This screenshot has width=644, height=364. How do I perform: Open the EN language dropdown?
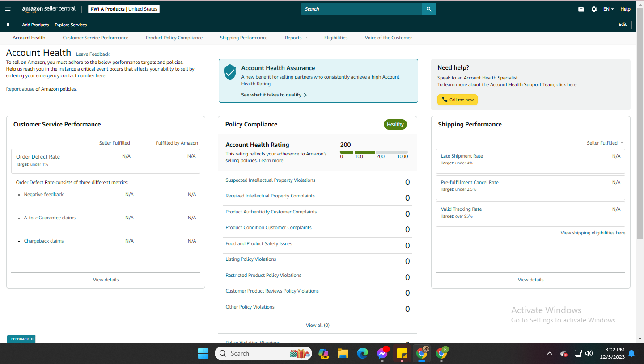pyautogui.click(x=608, y=9)
